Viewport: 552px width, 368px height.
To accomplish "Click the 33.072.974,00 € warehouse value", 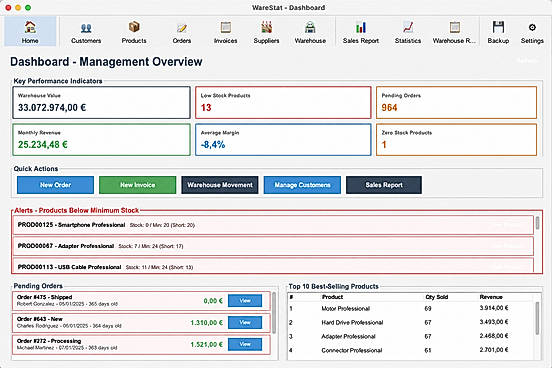I will tap(52, 107).
